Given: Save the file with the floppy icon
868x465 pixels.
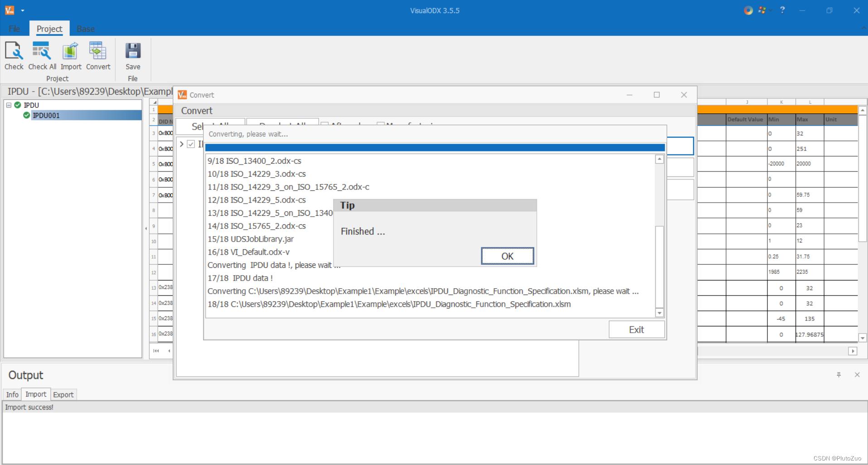Looking at the screenshot, I should click(133, 55).
